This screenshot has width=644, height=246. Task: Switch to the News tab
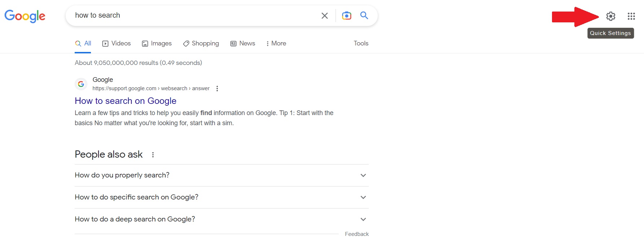pyautogui.click(x=242, y=44)
